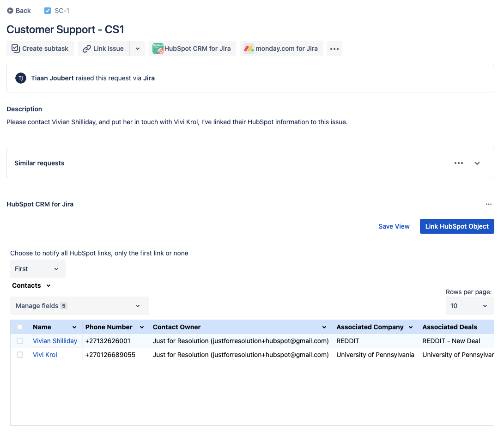The image size is (504, 436).
Task: Click the Link issue button
Action: pos(103,48)
